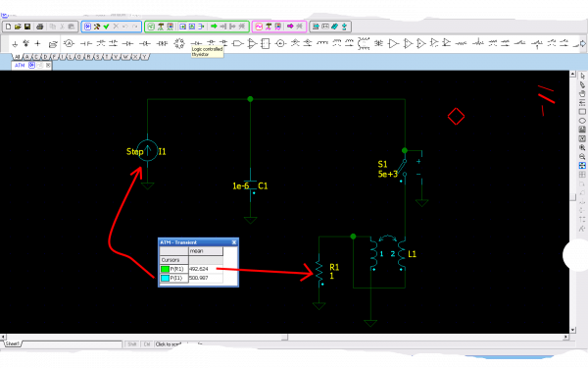Switch to the R component palette tab
Image resolution: width=588 pixels, height=368 pixels.
pos(88,57)
